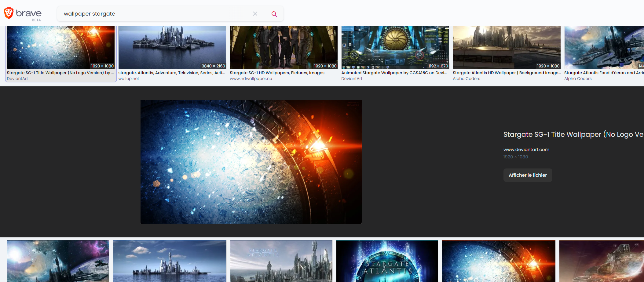644x282 pixels.
Task: Select the Stargate Atlantis HD Wallpaper thumbnail
Action: [507, 47]
